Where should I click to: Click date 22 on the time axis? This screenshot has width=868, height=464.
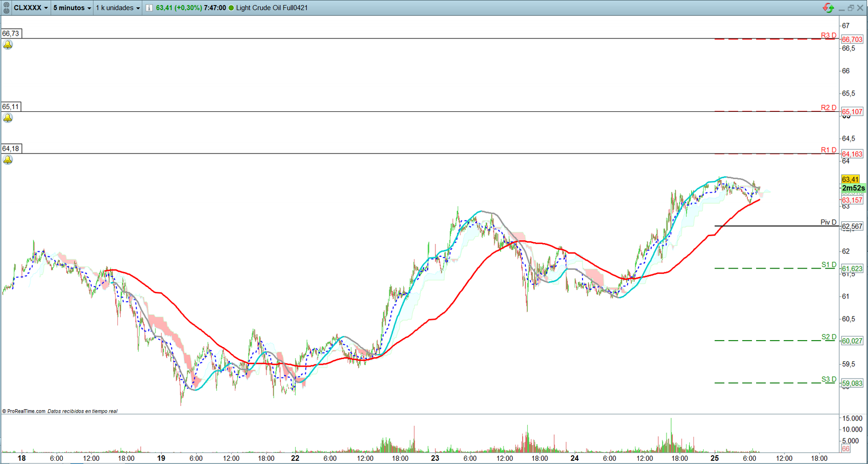tap(295, 458)
